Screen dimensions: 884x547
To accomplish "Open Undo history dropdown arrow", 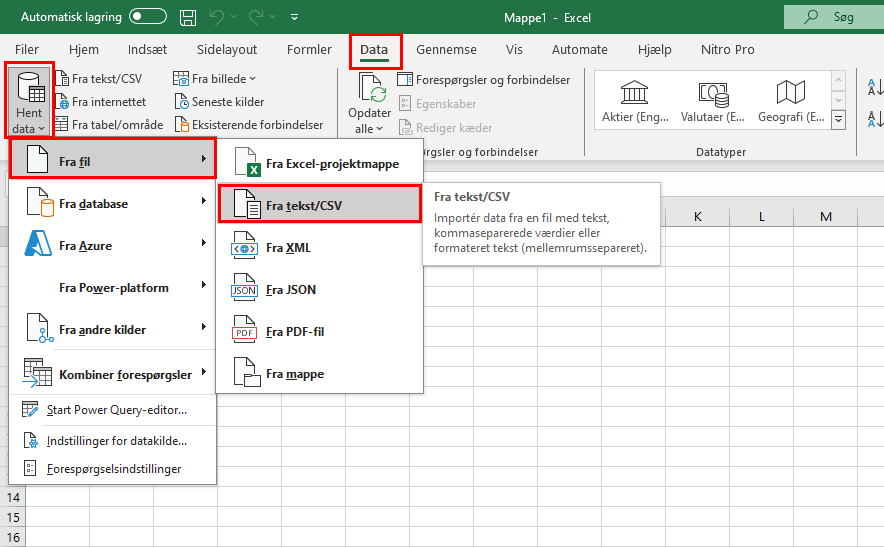I will pyautogui.click(x=233, y=17).
